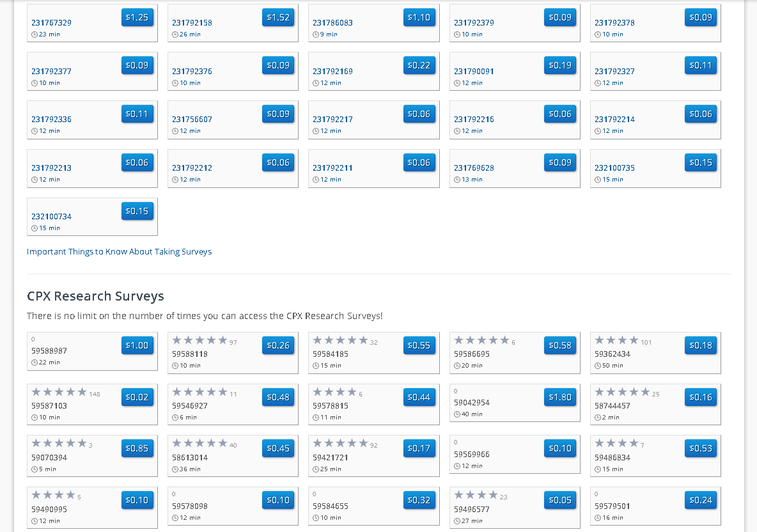Click the clock icon showing 22 min on 59588987

pyautogui.click(x=35, y=362)
